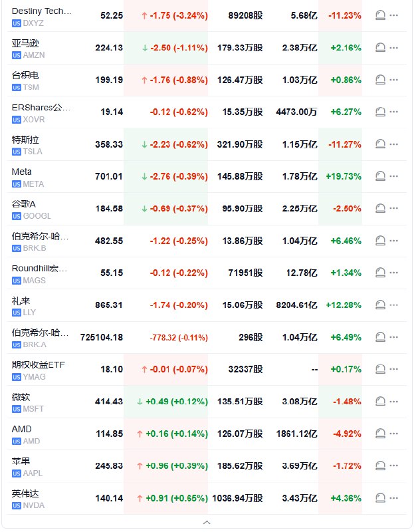Open 亚马逊 stock name

coord(25,43)
